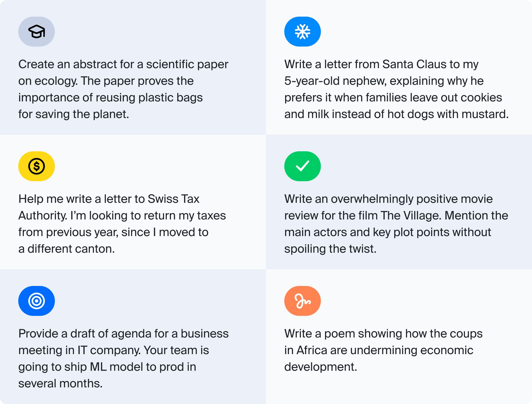532x404 pixels.
Task: Click the blue target icon
Action: [37, 301]
